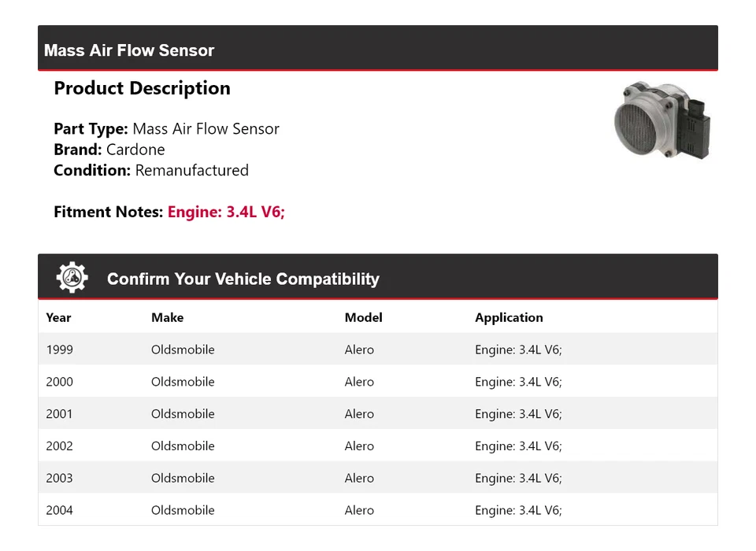Click the Cardone brand text
Screen dimensions: 756x551
(x=135, y=150)
